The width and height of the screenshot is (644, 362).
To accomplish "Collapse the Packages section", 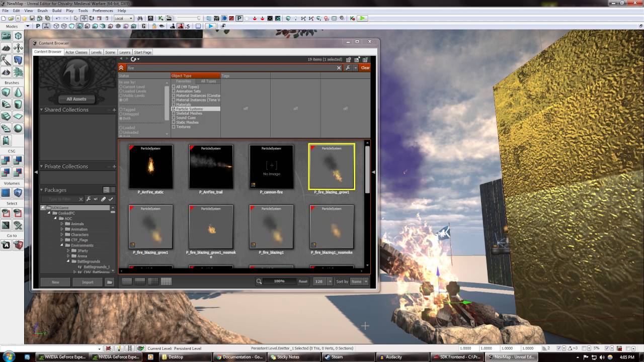I will pyautogui.click(x=42, y=190).
